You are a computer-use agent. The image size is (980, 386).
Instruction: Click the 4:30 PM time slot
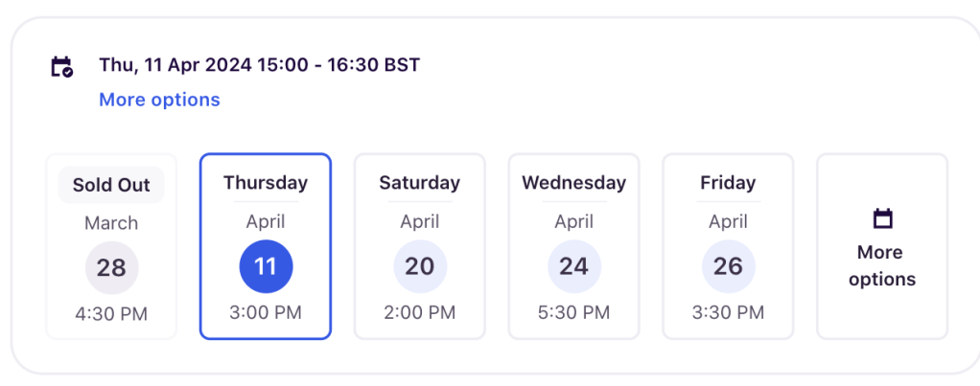pyautogui.click(x=111, y=313)
